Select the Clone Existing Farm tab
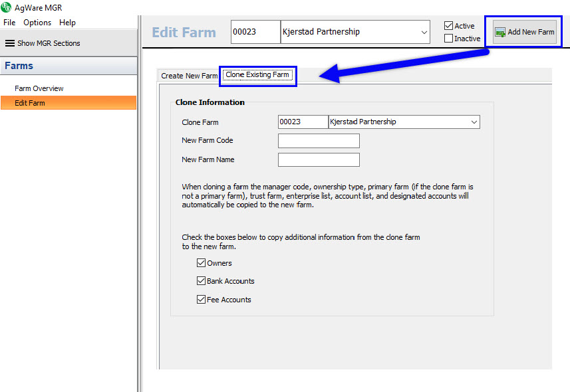Image resolution: width=570 pixels, height=392 pixels. point(257,75)
